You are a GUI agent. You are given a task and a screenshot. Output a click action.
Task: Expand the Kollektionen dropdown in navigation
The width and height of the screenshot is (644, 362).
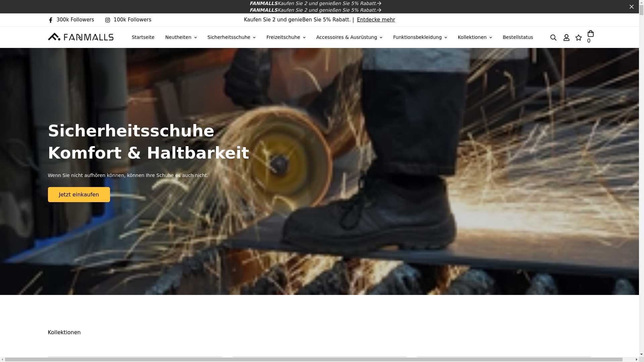pyautogui.click(x=475, y=37)
